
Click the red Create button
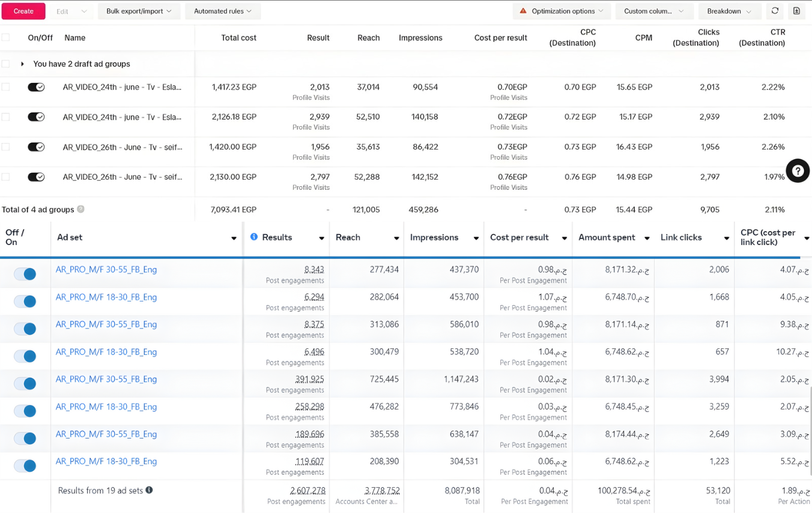(x=23, y=11)
